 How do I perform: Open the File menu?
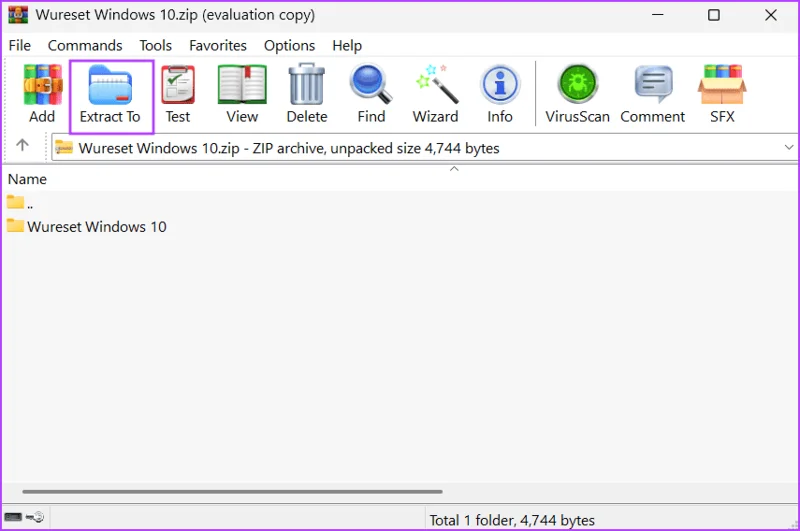pos(20,46)
